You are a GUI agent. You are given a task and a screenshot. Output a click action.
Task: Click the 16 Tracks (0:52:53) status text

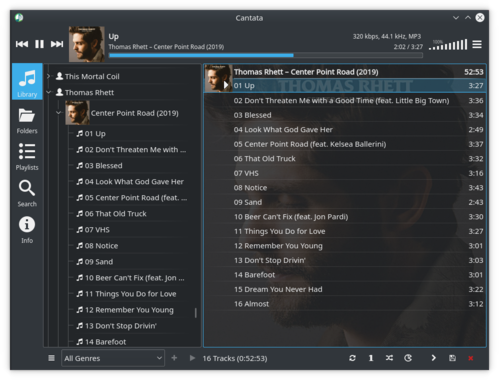[x=235, y=358]
